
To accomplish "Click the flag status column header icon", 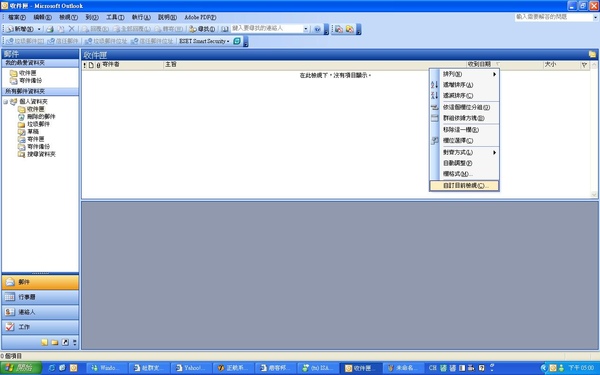I will tap(584, 65).
